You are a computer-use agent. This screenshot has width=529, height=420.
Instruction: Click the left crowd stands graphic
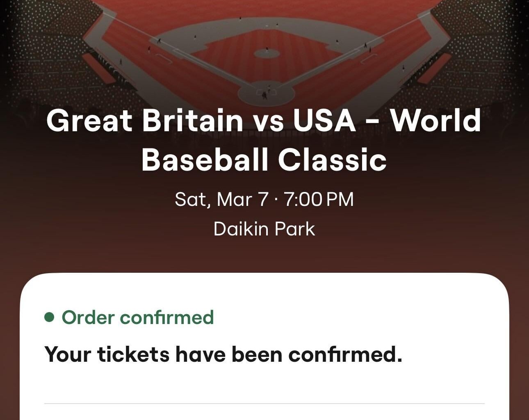click(45, 53)
